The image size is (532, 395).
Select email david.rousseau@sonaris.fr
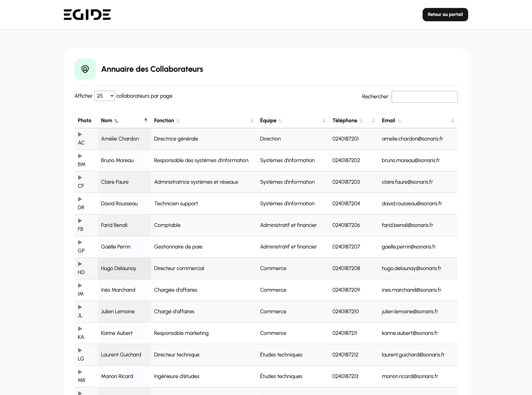pos(412,204)
